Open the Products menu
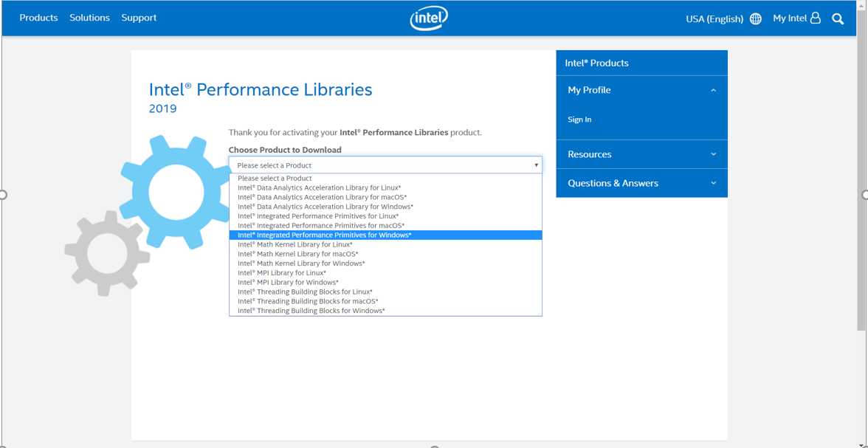Viewport: 868px width, 448px height. pos(38,18)
